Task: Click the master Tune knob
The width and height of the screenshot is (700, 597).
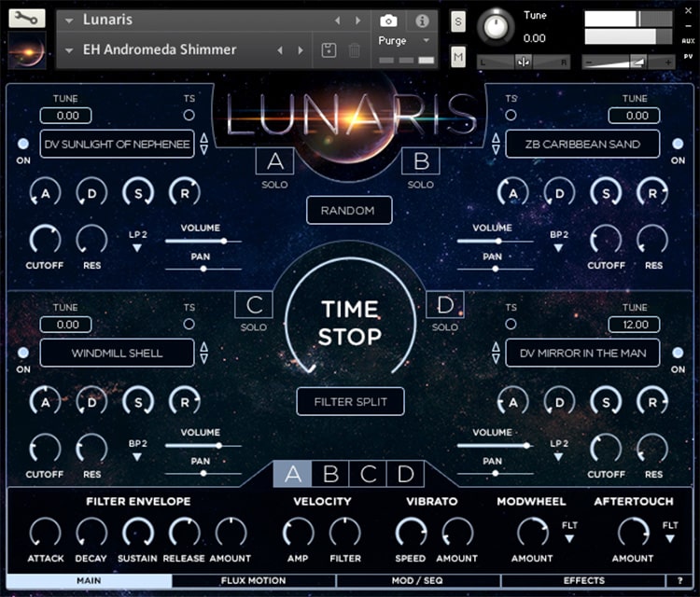Action: tap(496, 26)
